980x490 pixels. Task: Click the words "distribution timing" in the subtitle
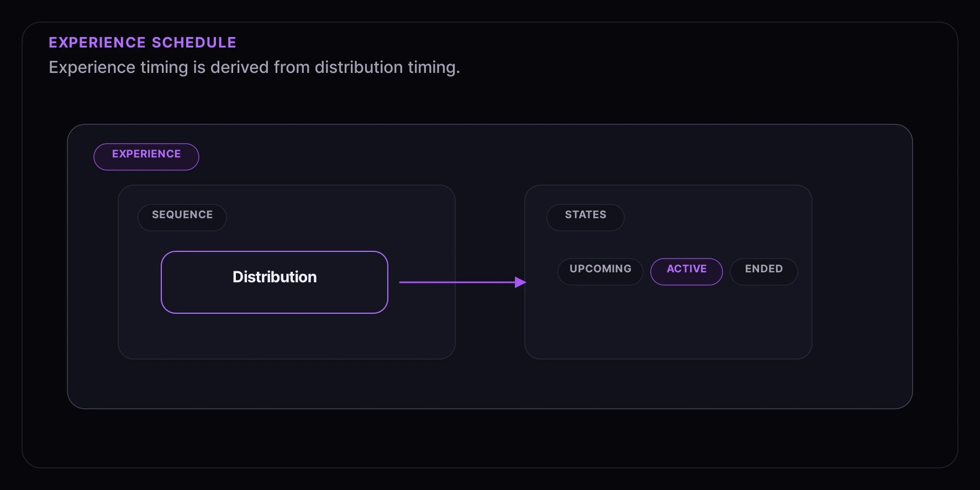click(x=386, y=67)
